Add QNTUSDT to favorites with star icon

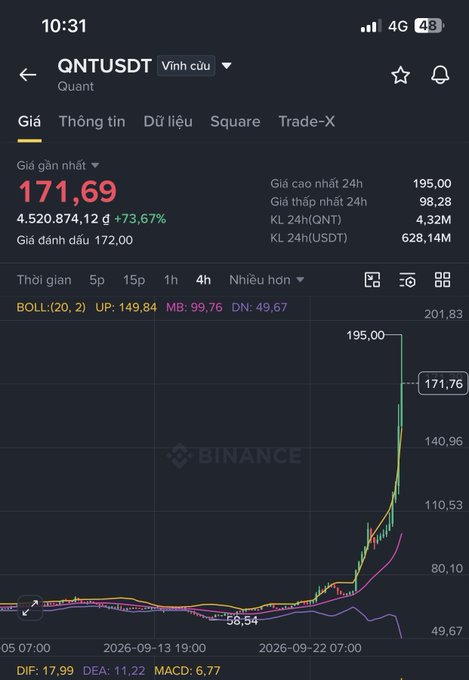[400, 75]
